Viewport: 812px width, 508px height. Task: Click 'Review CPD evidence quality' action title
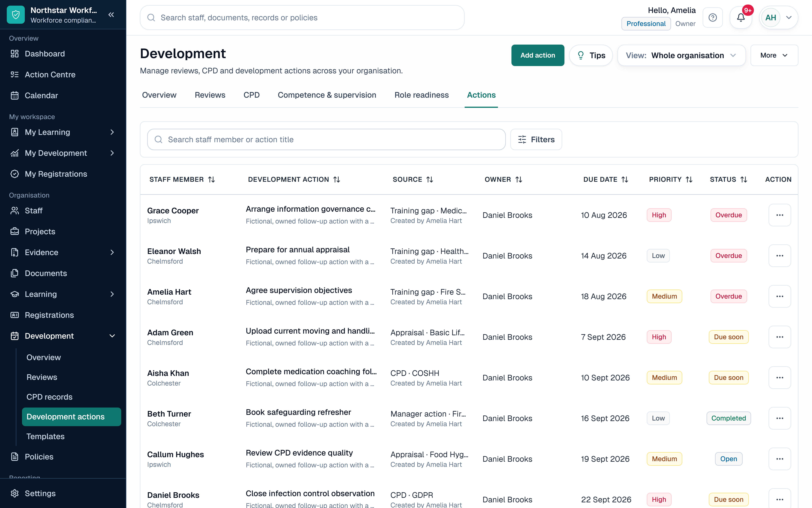[x=299, y=453]
